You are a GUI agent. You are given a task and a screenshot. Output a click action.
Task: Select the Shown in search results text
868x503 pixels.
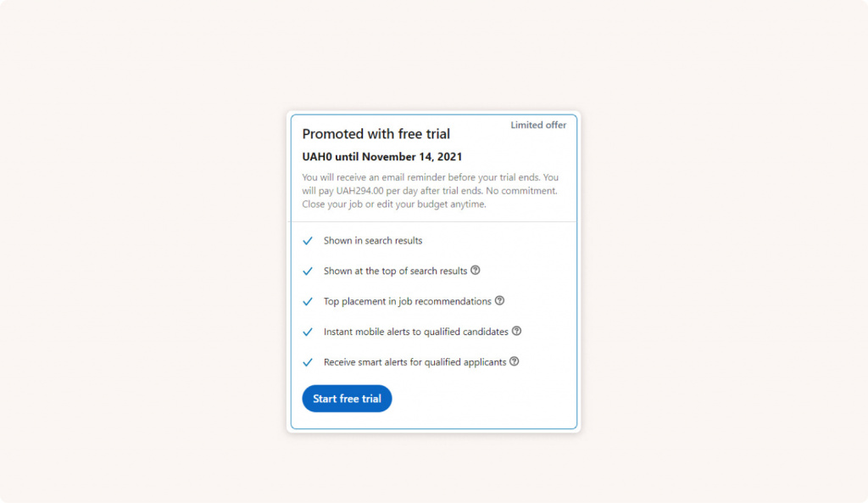click(373, 241)
